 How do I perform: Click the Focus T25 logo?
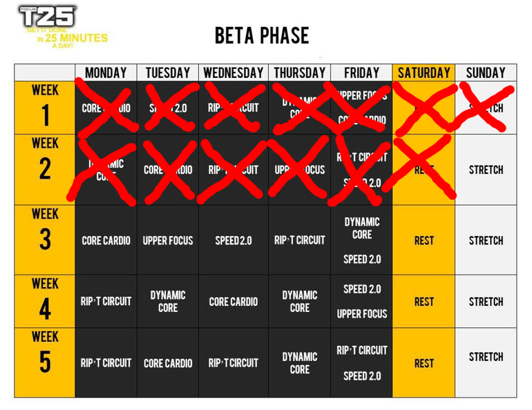point(47,17)
